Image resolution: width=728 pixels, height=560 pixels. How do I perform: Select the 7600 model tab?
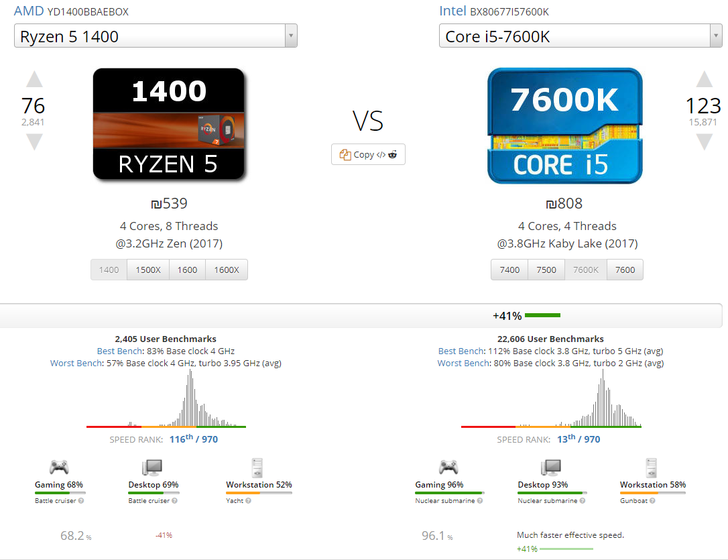coord(625,270)
